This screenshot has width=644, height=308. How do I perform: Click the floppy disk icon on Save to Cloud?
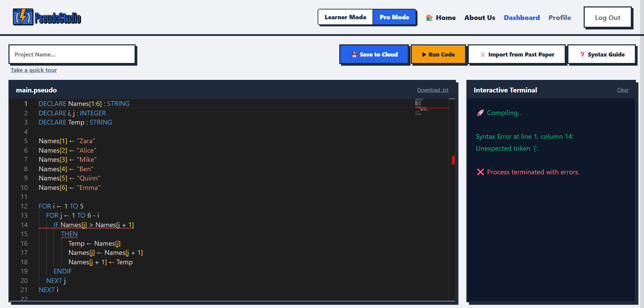click(x=354, y=54)
